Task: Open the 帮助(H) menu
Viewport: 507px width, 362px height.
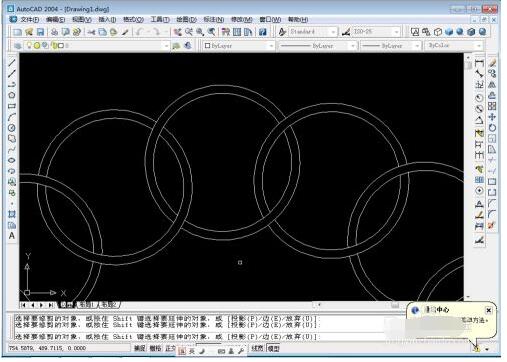Action: [x=298, y=20]
